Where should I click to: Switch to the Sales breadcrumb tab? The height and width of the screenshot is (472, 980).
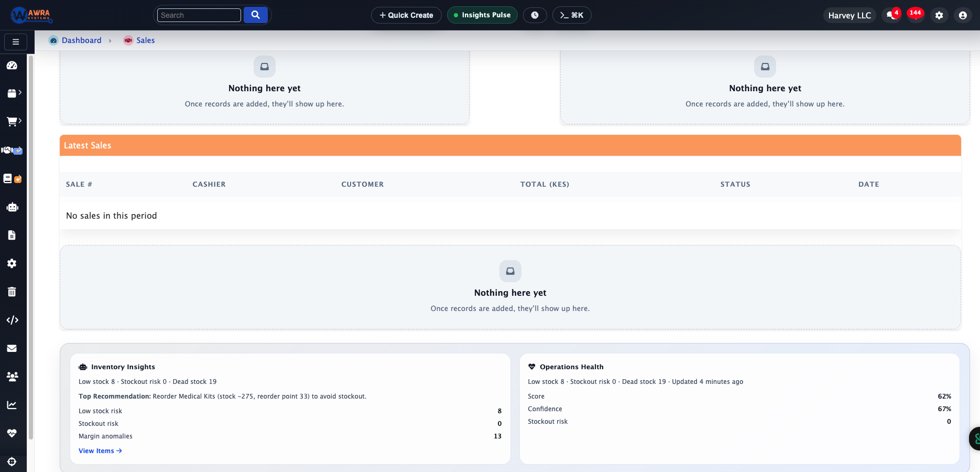pos(145,40)
